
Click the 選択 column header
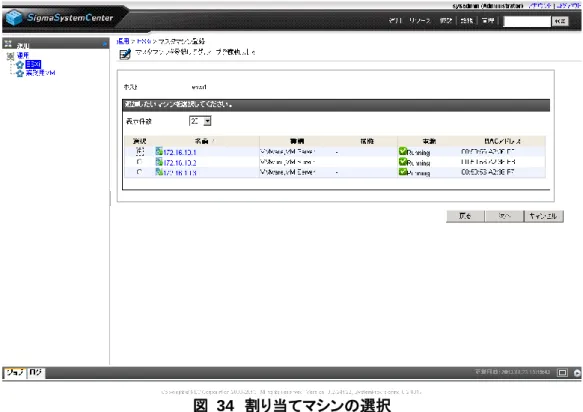pos(139,141)
